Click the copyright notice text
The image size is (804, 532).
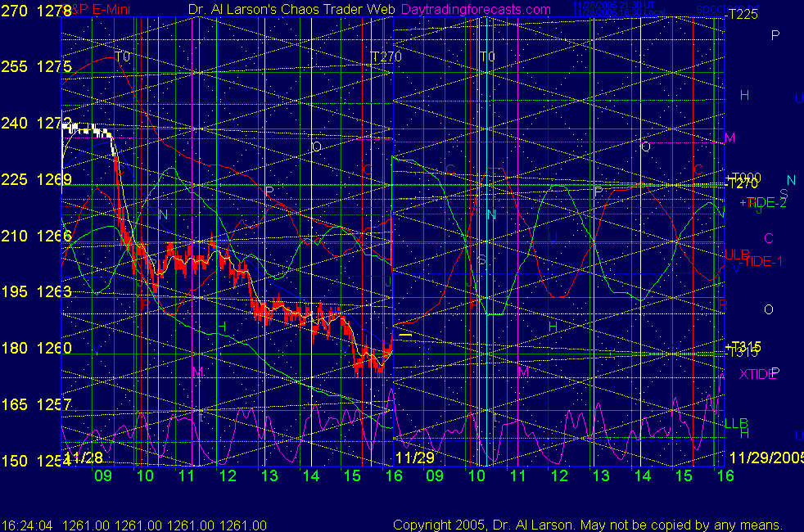588,525
